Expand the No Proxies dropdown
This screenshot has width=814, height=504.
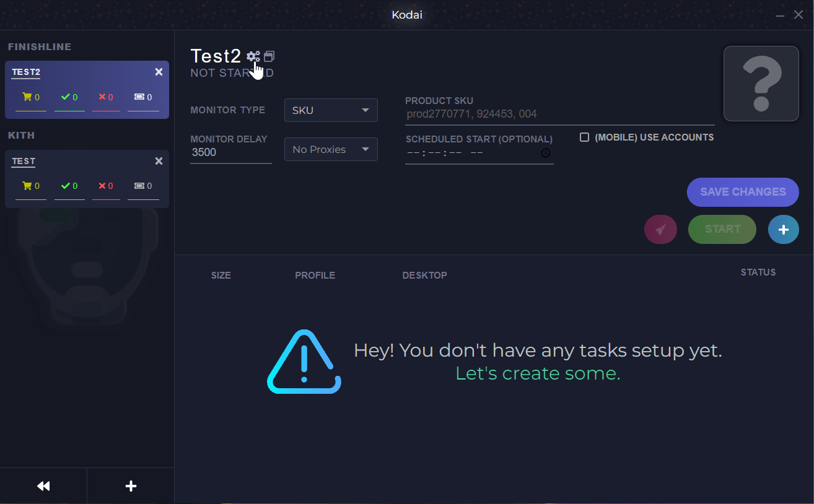click(x=331, y=149)
